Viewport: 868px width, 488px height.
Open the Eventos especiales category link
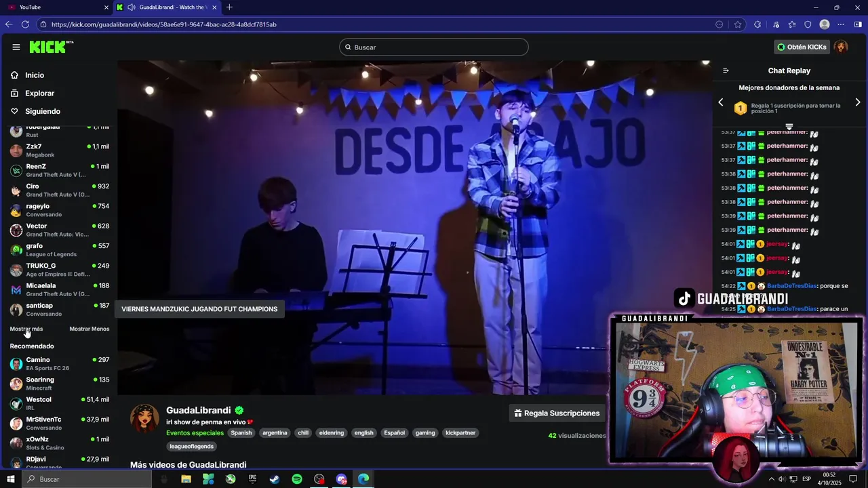click(195, 432)
